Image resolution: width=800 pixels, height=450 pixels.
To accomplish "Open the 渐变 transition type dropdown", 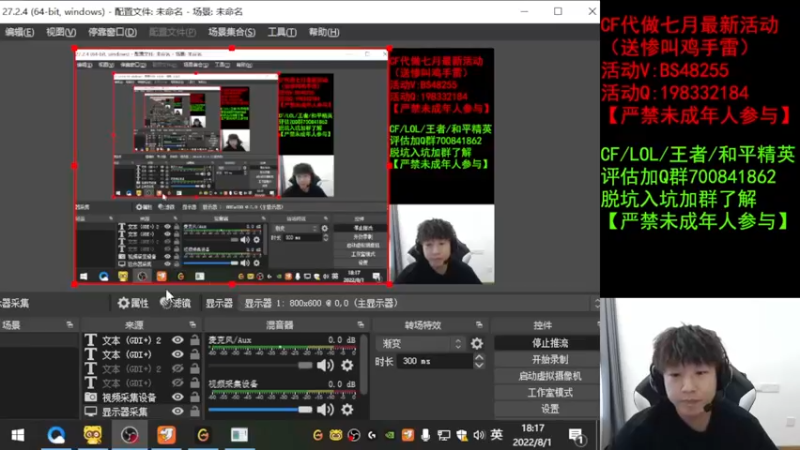I will click(420, 343).
